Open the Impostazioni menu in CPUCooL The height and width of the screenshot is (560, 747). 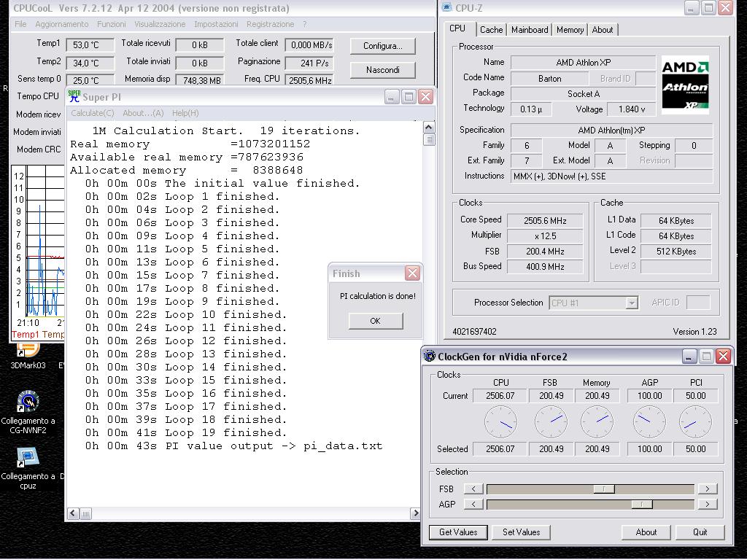[x=216, y=24]
